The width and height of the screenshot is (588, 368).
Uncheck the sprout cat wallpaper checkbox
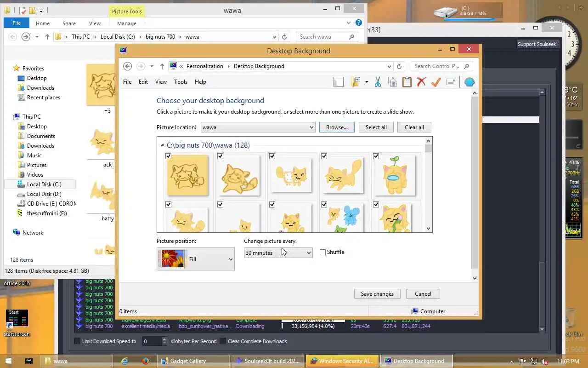pyautogui.click(x=376, y=156)
